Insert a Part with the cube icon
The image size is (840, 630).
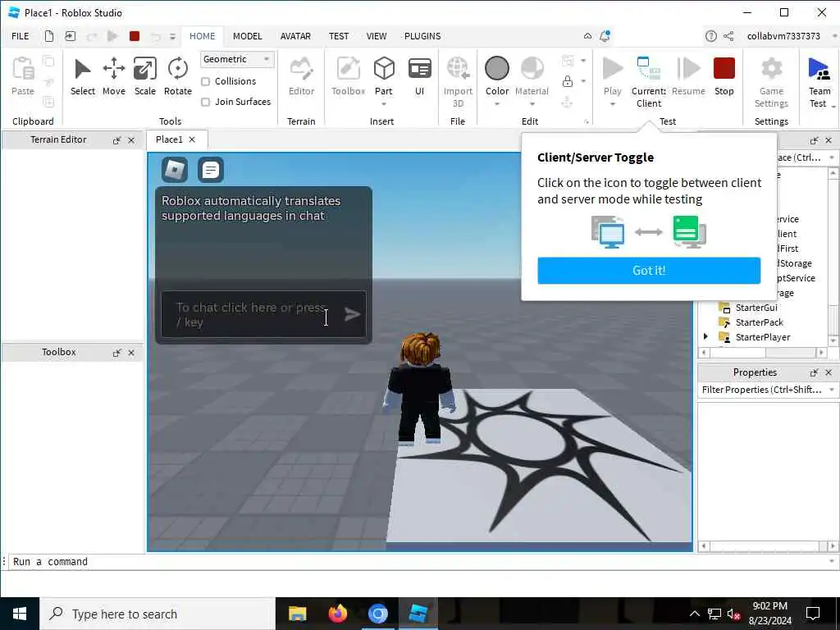pyautogui.click(x=384, y=69)
